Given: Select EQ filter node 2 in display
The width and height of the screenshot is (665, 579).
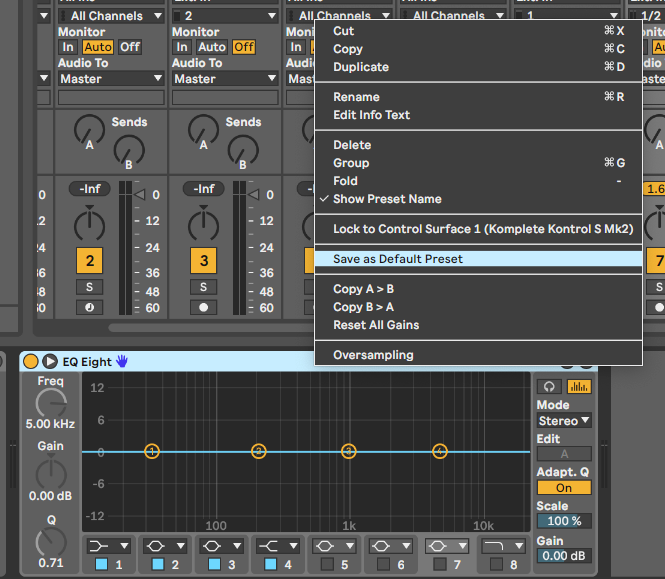Looking at the screenshot, I should pyautogui.click(x=259, y=451).
